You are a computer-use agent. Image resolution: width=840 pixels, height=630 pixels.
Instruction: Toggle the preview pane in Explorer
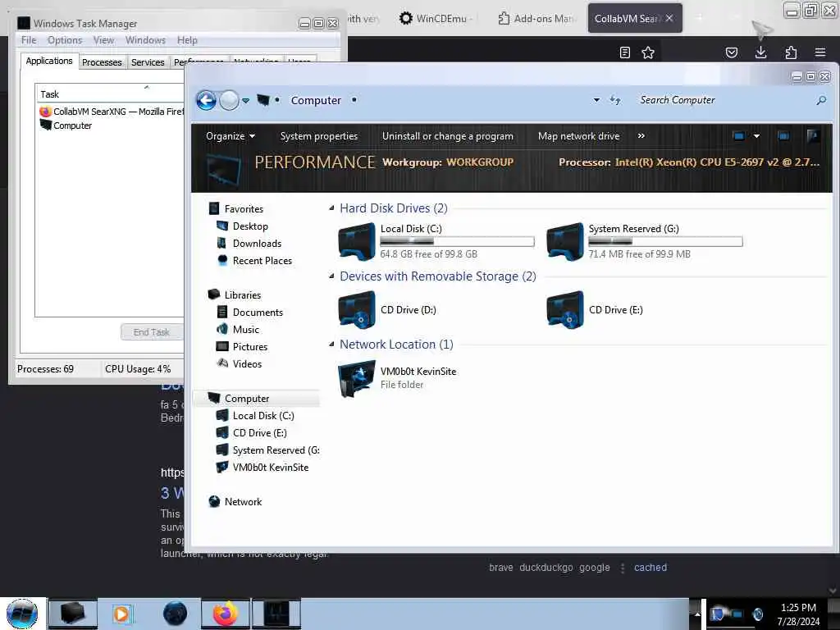pyautogui.click(x=783, y=136)
